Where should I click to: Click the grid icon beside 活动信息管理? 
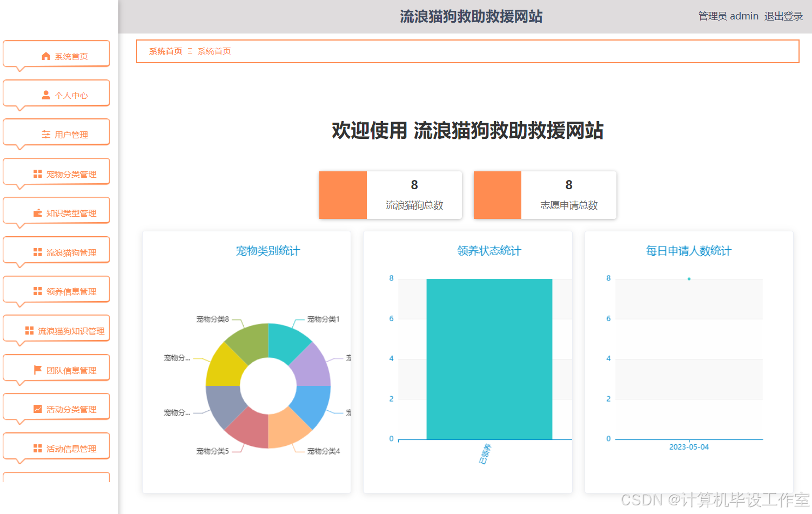point(37,449)
